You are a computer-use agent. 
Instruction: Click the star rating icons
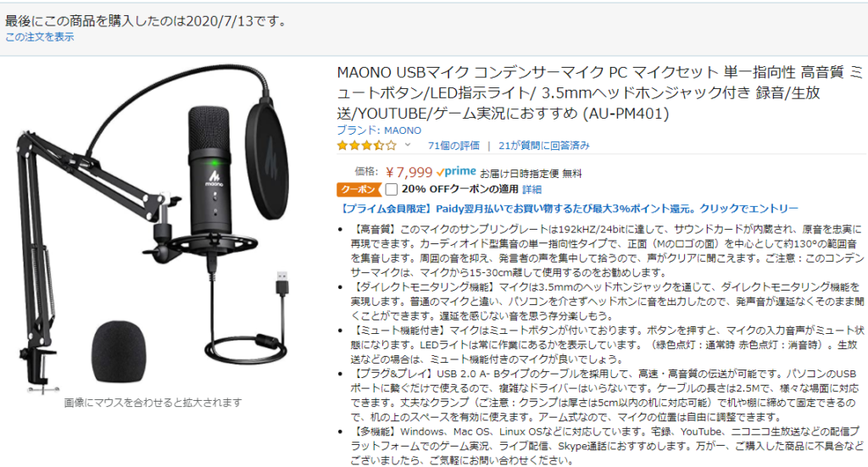point(367,146)
